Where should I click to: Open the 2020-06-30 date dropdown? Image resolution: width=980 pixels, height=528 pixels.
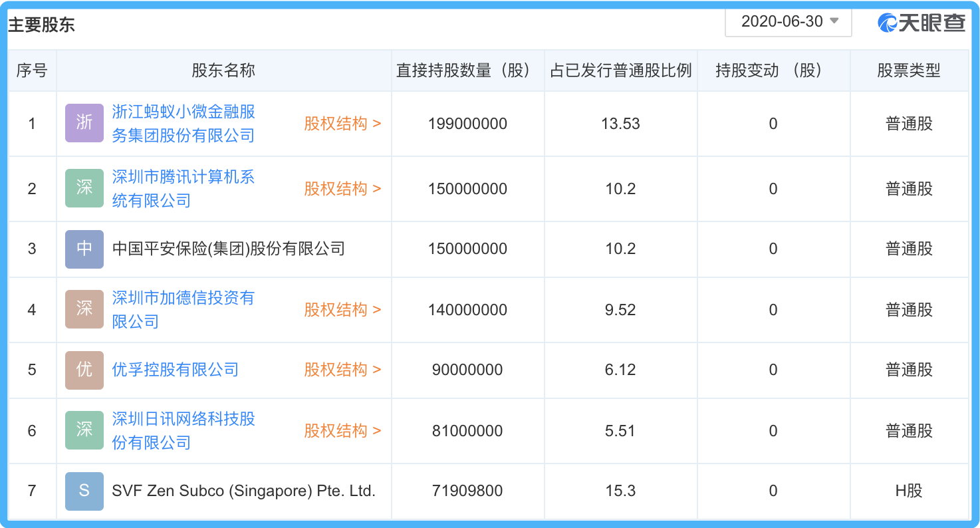[x=788, y=21]
